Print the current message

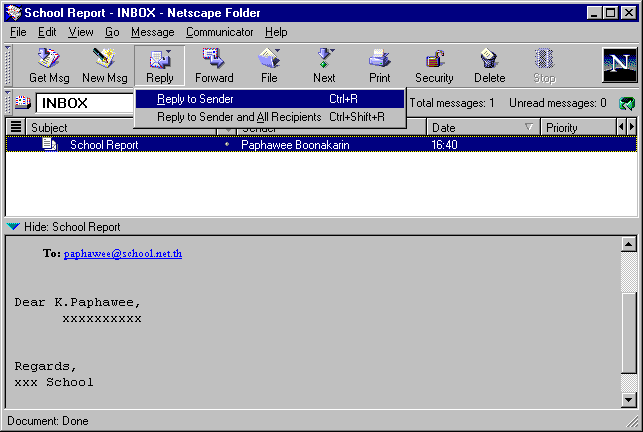click(379, 66)
